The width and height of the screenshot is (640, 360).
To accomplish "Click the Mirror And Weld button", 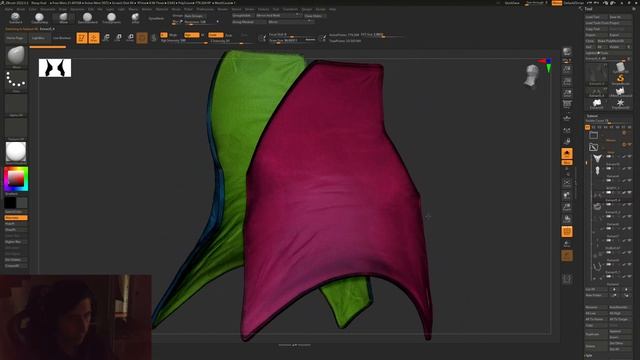I will [278, 16].
